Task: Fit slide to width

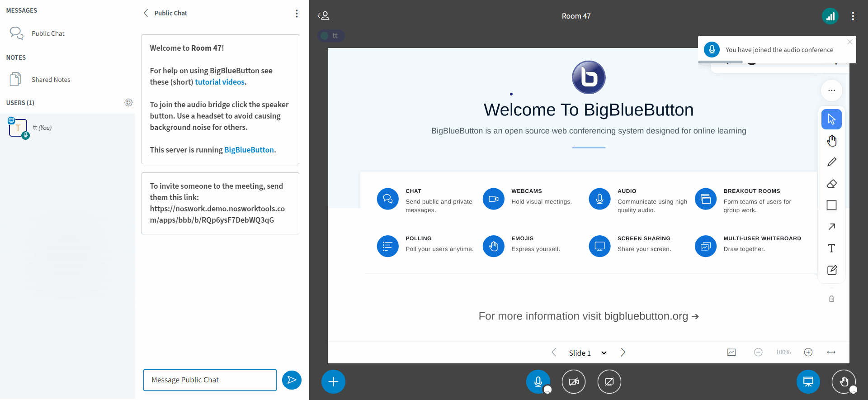Action: 831,352
